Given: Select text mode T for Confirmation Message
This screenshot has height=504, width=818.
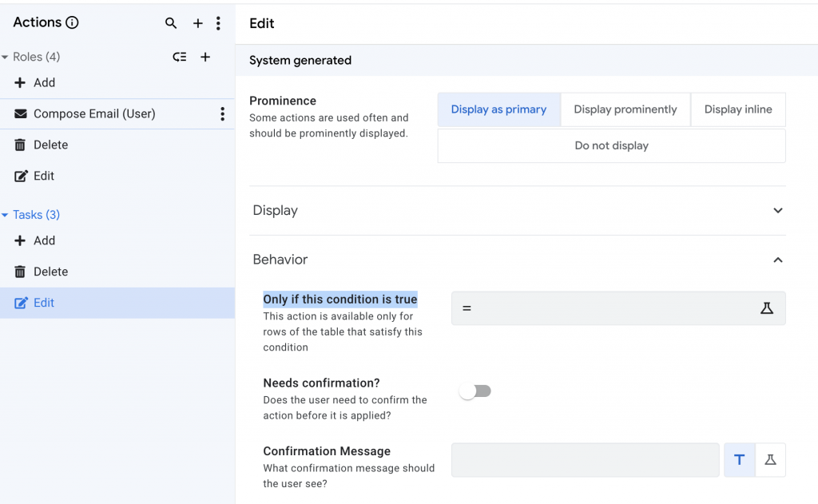Looking at the screenshot, I should 740,460.
